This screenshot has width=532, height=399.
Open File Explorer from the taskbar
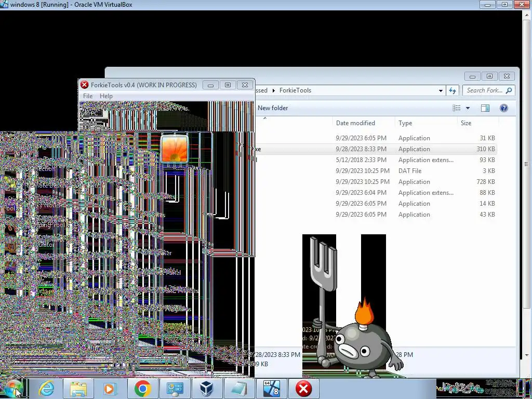pyautogui.click(x=78, y=389)
